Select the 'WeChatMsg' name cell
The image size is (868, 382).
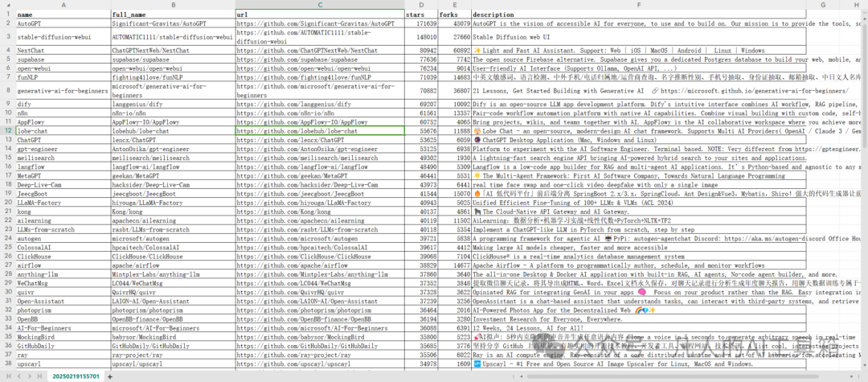coord(63,283)
